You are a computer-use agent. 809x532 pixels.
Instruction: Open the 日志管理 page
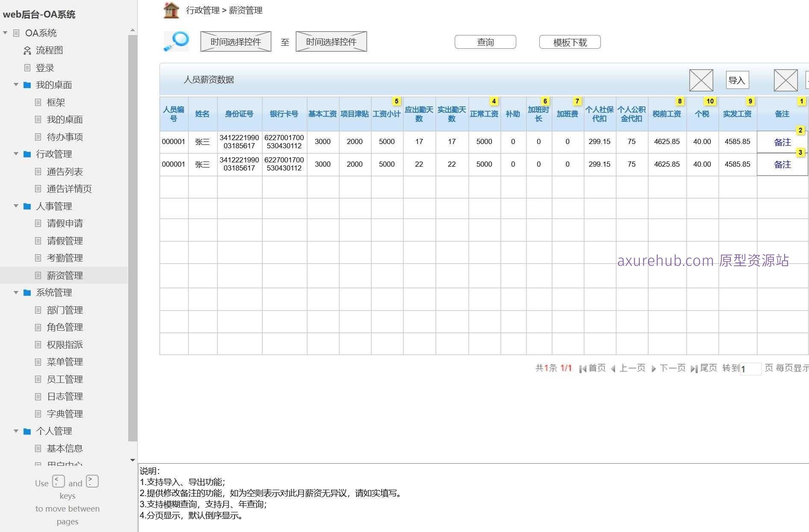(65, 396)
